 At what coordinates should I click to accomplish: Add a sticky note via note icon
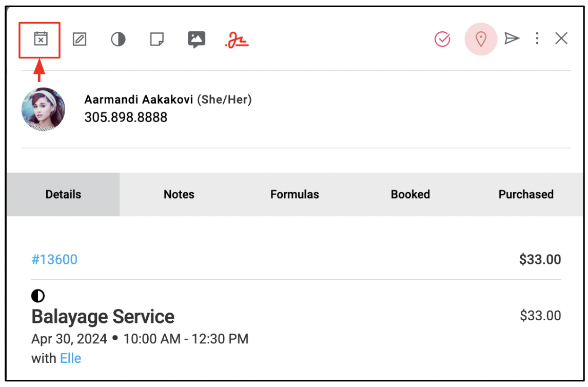[x=157, y=39]
